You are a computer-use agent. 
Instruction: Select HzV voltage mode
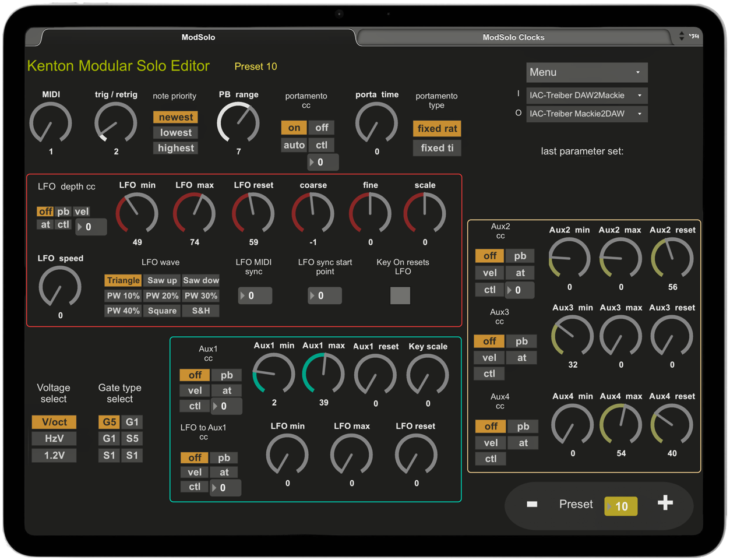click(54, 438)
